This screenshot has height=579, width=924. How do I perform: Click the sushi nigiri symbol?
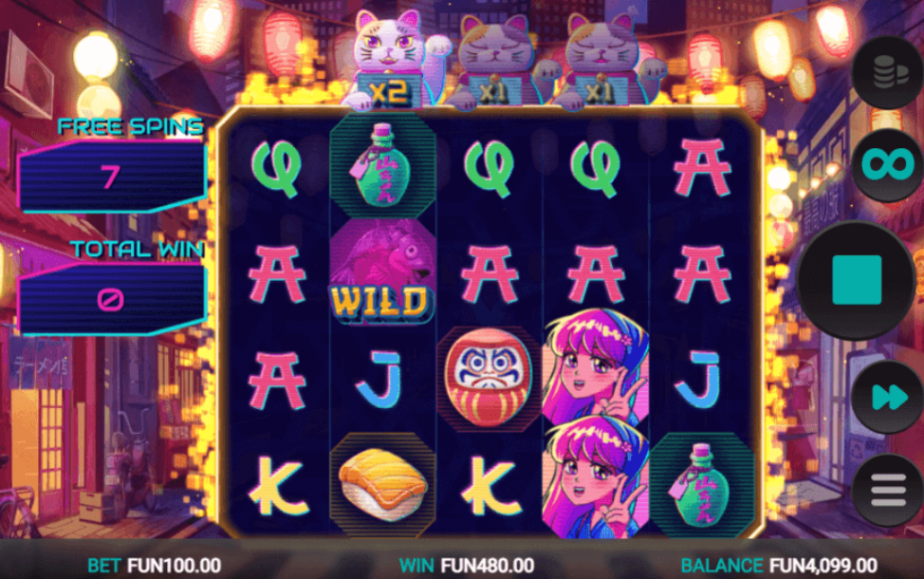click(383, 485)
